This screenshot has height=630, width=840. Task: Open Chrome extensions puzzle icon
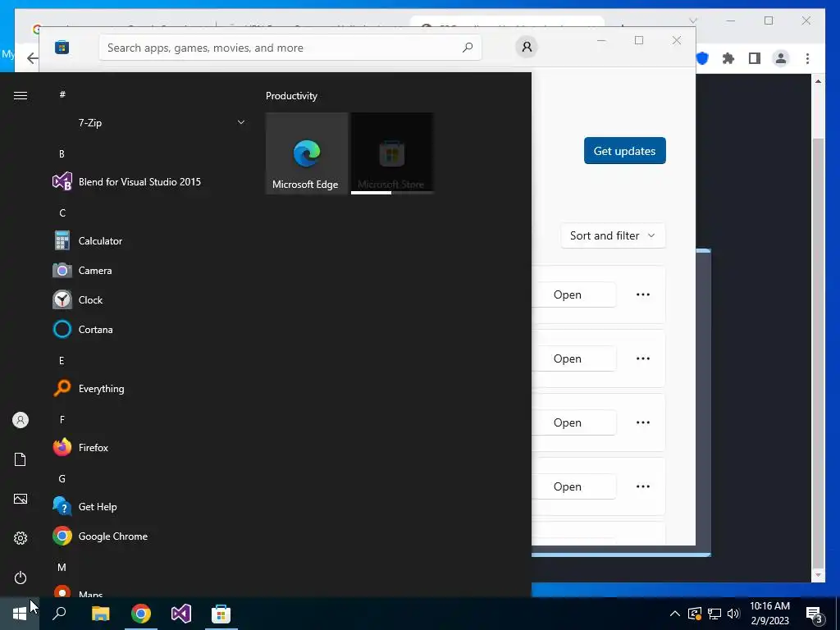point(728,58)
